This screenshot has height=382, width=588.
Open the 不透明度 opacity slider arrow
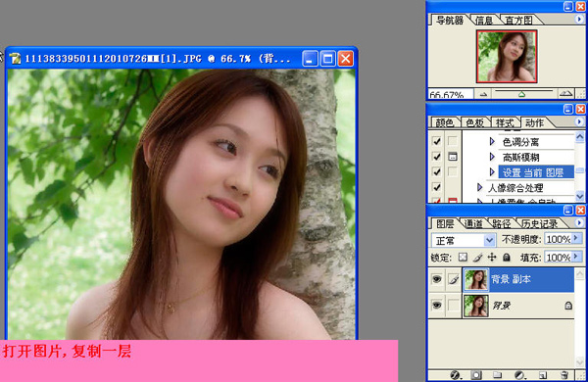577,238
